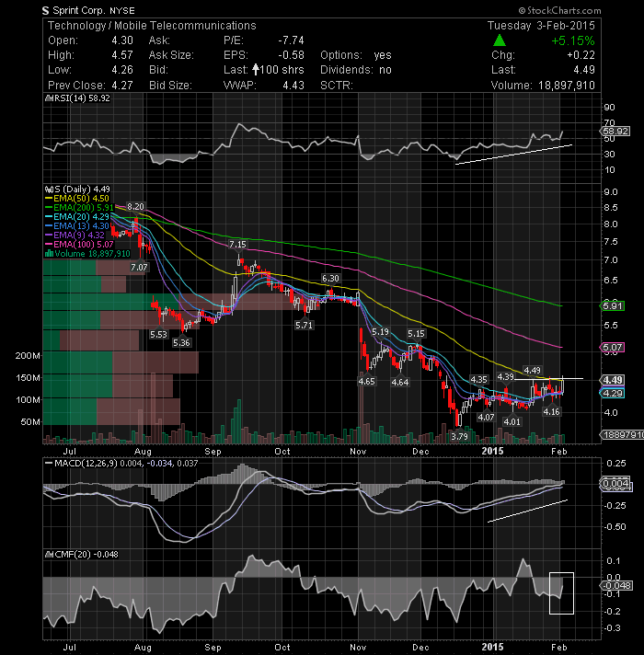644x655 pixels.
Task: Click the 5.53 price low label
Action: tap(158, 334)
